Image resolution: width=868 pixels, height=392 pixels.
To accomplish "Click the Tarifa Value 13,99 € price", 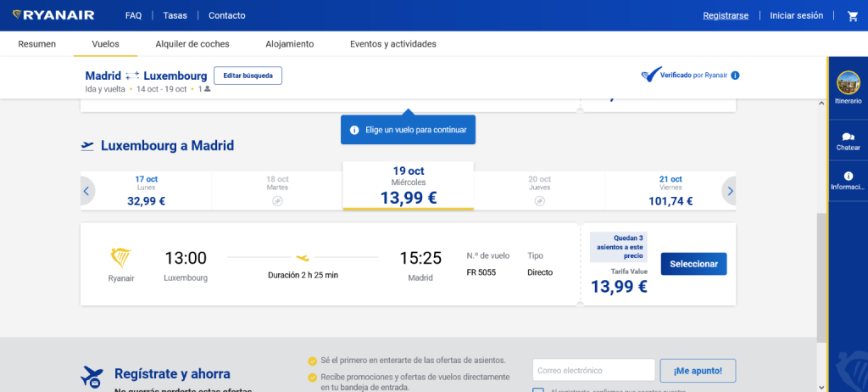I will coord(618,286).
